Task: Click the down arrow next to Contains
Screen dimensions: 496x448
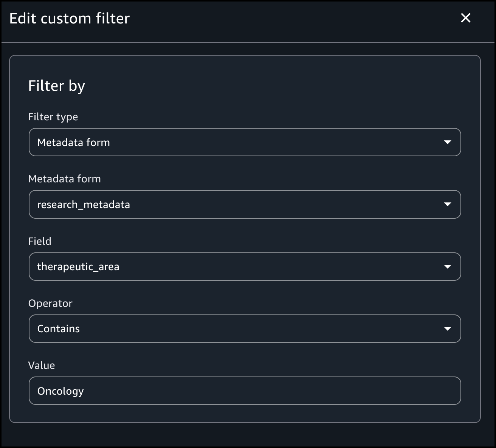Action: [x=447, y=328]
